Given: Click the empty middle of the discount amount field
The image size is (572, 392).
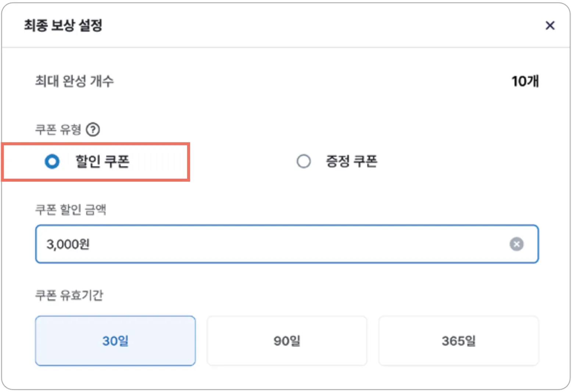Looking at the screenshot, I should click(x=287, y=244).
